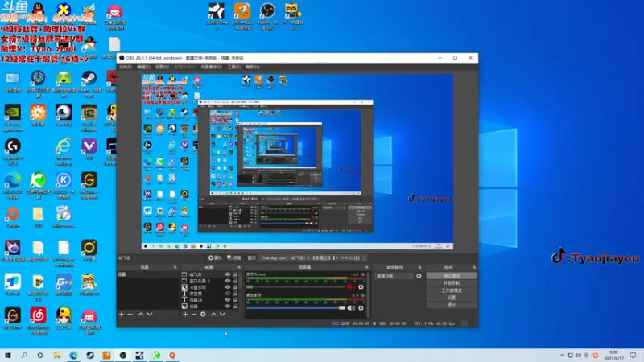
Task: Mute desktop audio speaker icon
Action: [351, 308]
